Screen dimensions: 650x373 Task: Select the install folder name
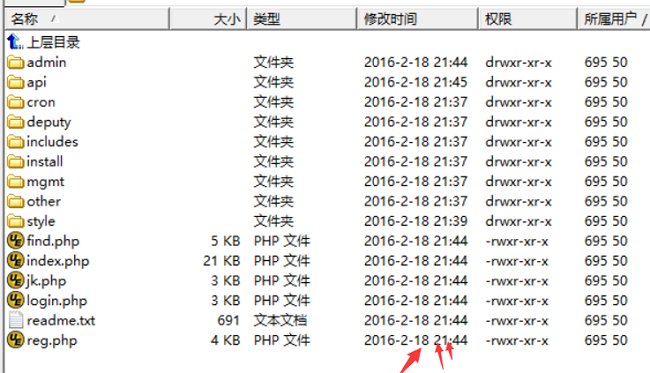(45, 162)
